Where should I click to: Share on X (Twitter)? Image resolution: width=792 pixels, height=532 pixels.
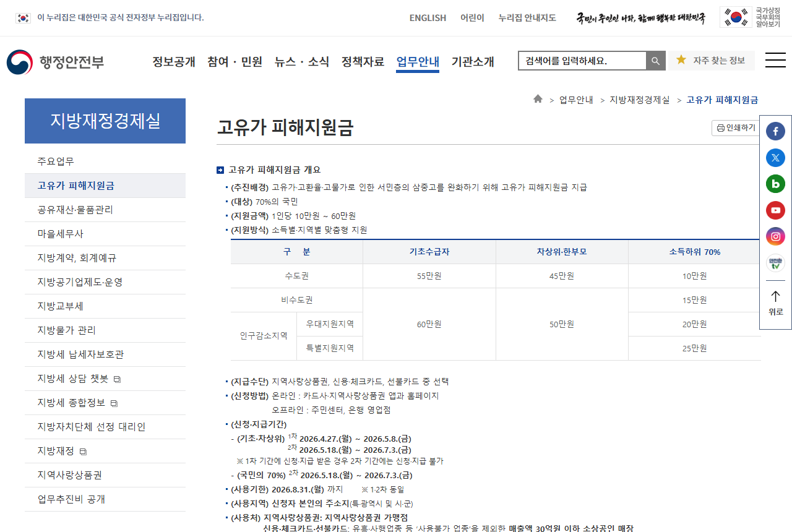click(x=775, y=158)
